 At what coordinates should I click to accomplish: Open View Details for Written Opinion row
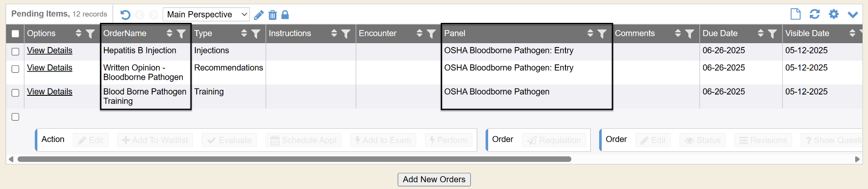50,68
